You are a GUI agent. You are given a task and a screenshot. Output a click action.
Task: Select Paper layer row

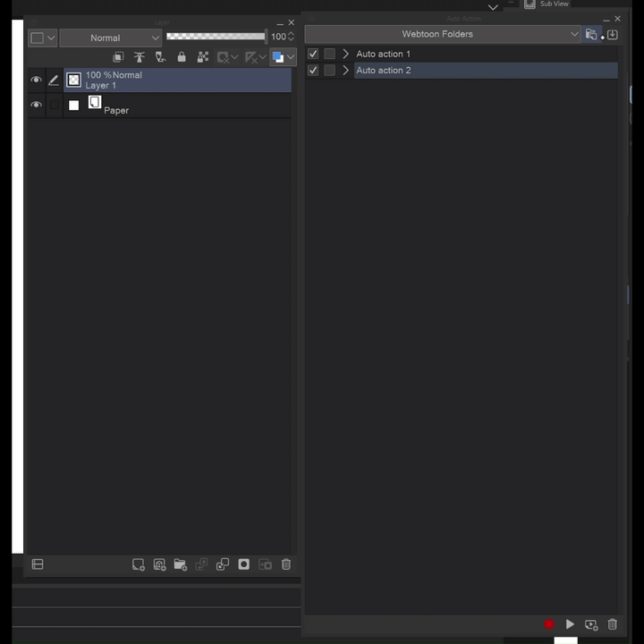(177, 106)
